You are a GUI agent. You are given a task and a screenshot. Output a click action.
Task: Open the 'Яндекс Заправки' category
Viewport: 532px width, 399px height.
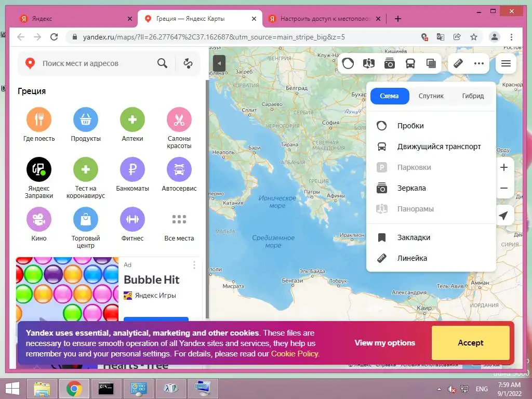(x=38, y=178)
